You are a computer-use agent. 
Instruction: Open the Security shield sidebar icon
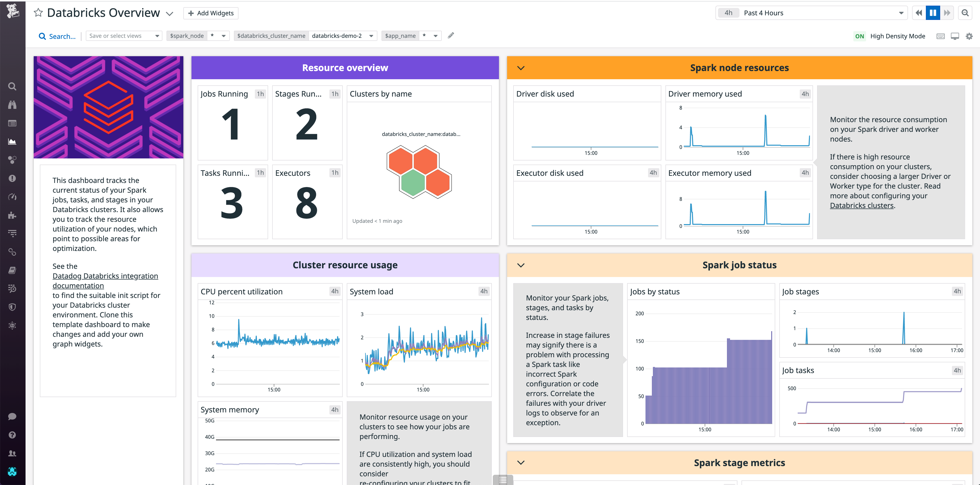tap(12, 307)
